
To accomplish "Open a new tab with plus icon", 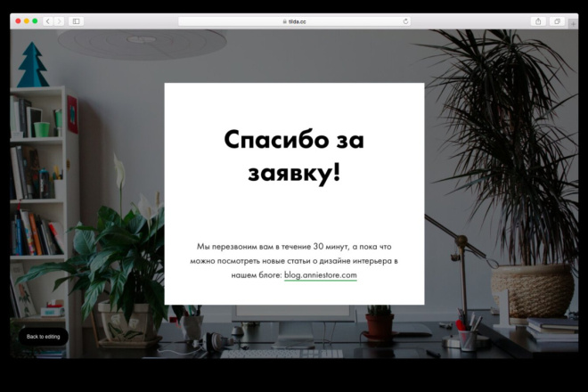I will coord(573,24).
